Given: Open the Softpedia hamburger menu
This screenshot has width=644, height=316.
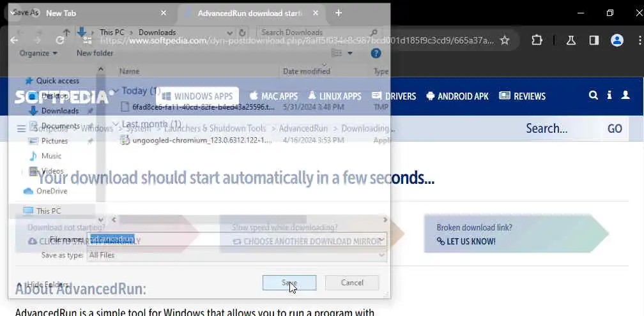Looking at the screenshot, I should pos(21,128).
